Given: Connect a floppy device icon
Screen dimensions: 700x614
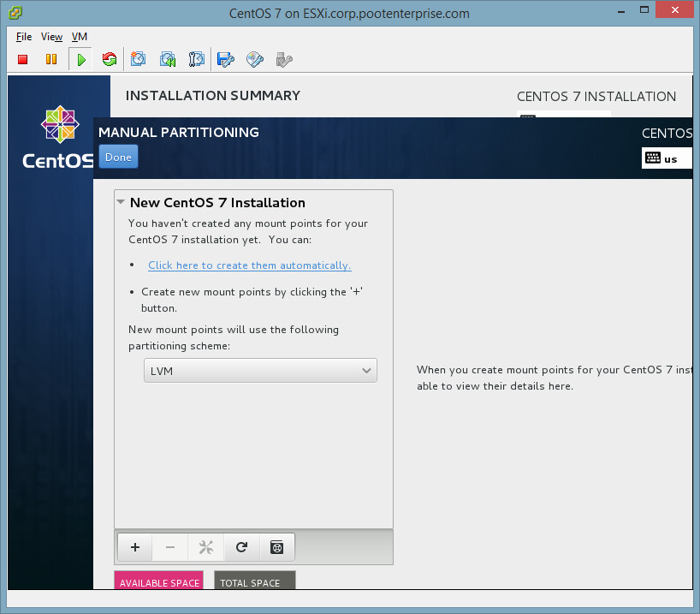Looking at the screenshot, I should [225, 59].
